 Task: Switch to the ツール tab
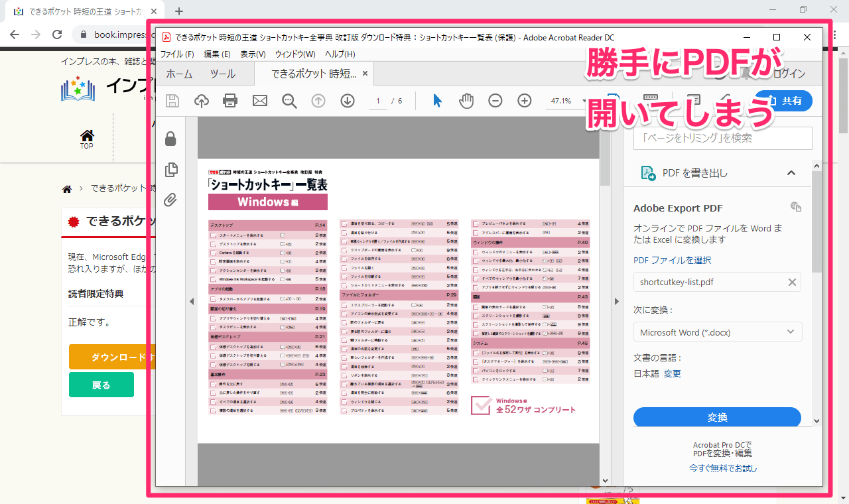click(x=223, y=74)
